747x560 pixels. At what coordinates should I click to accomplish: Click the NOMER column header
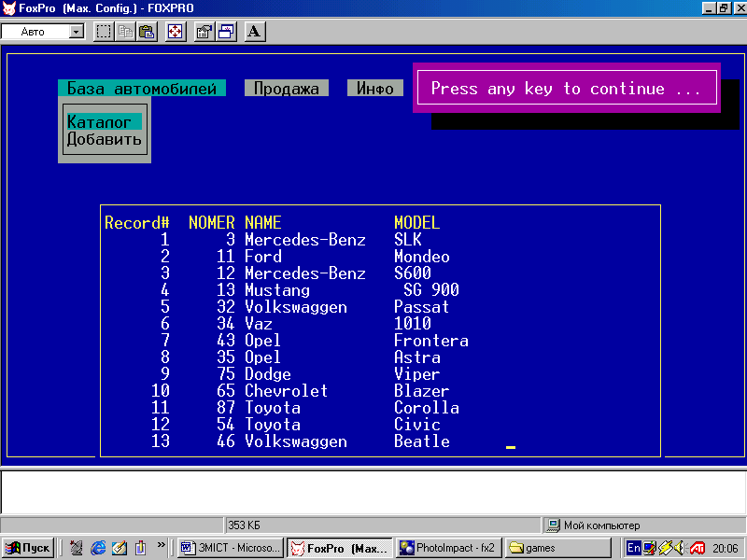212,223
